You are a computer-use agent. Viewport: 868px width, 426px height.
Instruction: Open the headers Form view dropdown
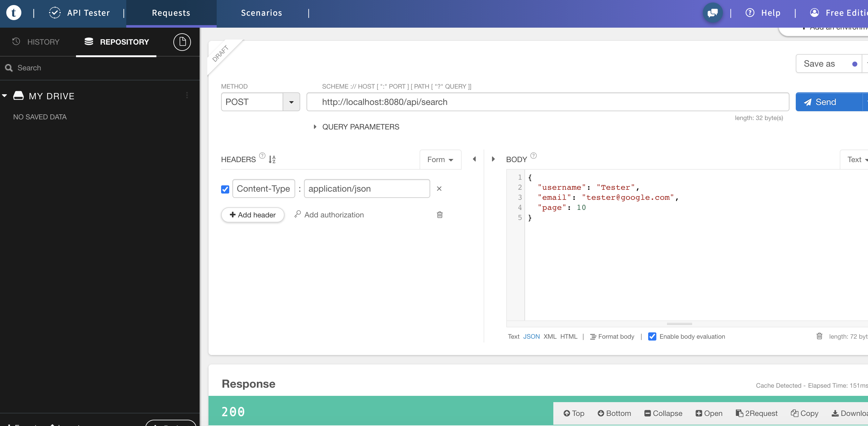point(440,159)
